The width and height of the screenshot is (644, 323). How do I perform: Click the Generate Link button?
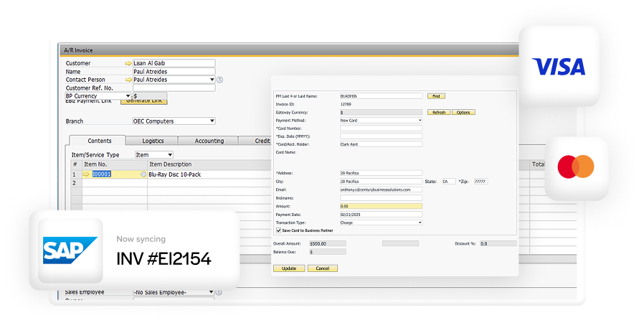143,101
